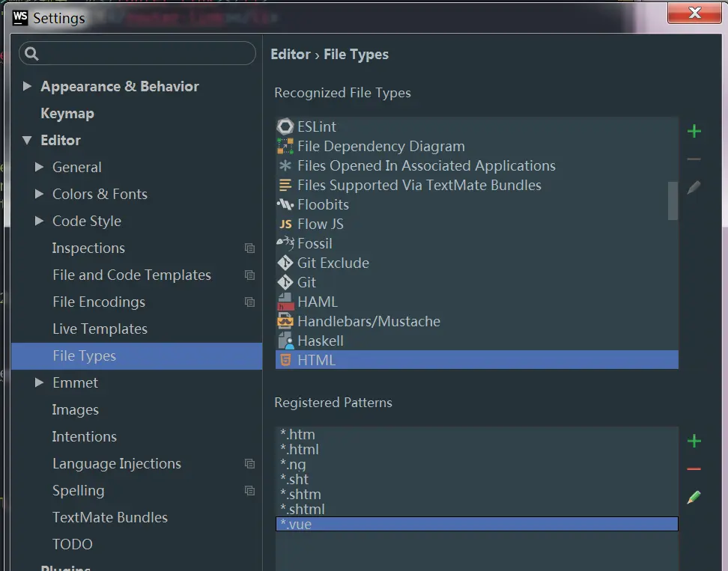Expand the Appearance & Behavior section
728x571 pixels.
27,86
